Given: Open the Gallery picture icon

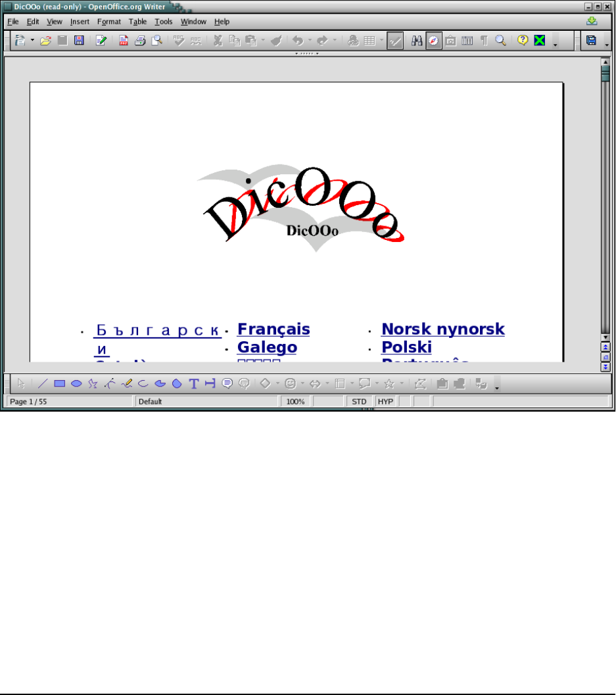Looking at the screenshot, I should tap(451, 41).
